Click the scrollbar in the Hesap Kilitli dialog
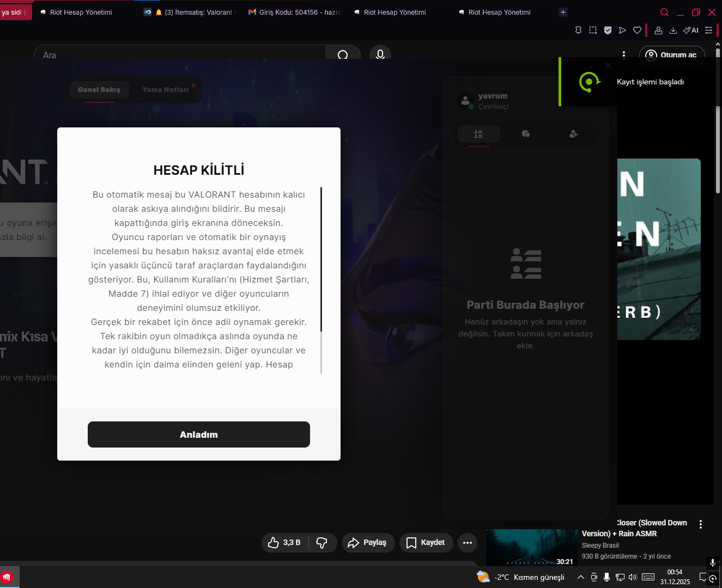Image resolution: width=722 pixels, height=588 pixels. [321, 259]
